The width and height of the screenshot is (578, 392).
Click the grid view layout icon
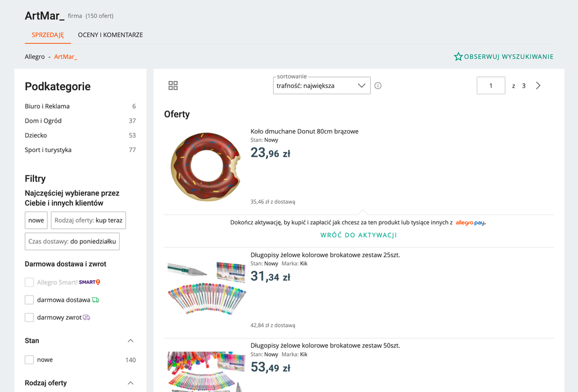pyautogui.click(x=173, y=86)
